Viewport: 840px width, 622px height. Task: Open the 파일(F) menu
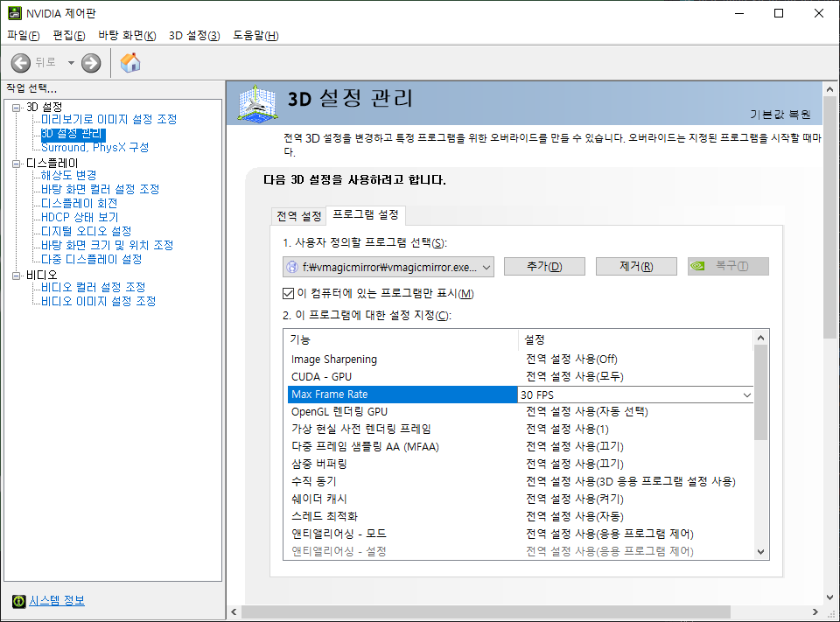24,35
